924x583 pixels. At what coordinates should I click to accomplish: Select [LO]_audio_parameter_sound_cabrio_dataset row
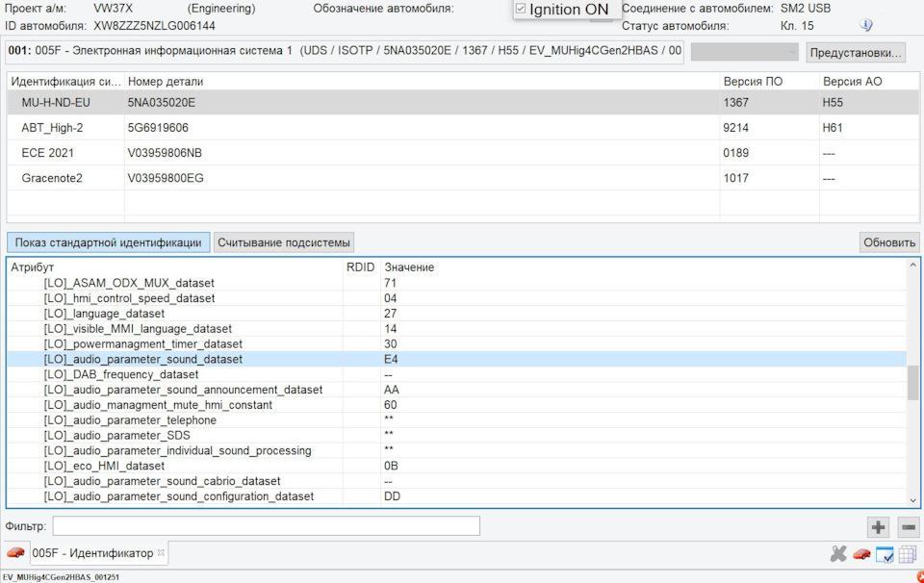click(x=456, y=482)
